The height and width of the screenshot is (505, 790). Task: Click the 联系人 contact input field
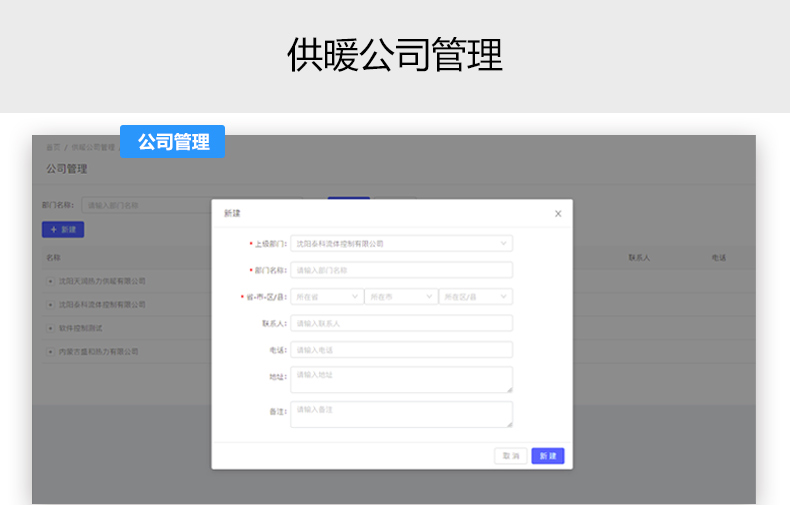[401, 323]
